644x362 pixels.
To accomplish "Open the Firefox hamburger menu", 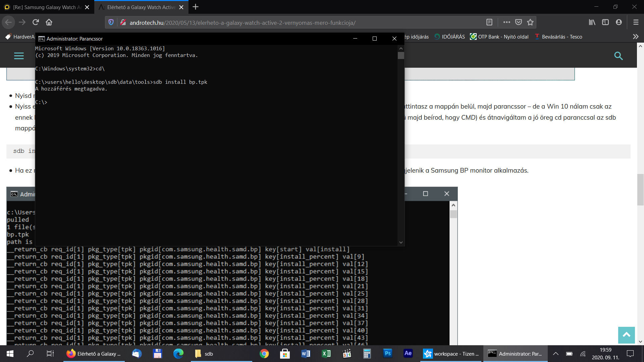I will coord(636,22).
